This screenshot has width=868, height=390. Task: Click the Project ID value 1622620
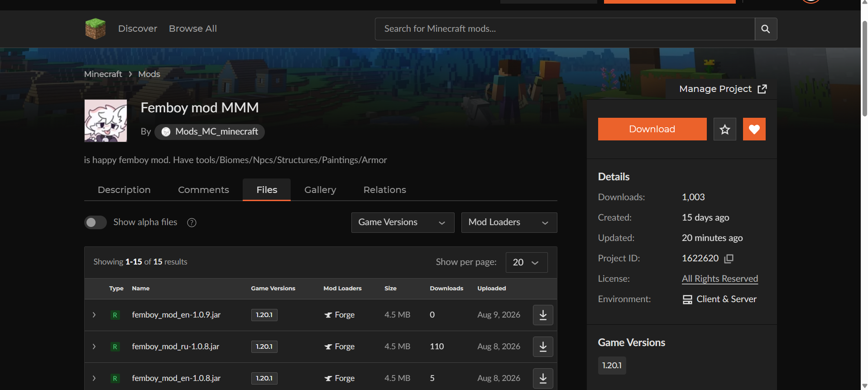click(x=700, y=259)
